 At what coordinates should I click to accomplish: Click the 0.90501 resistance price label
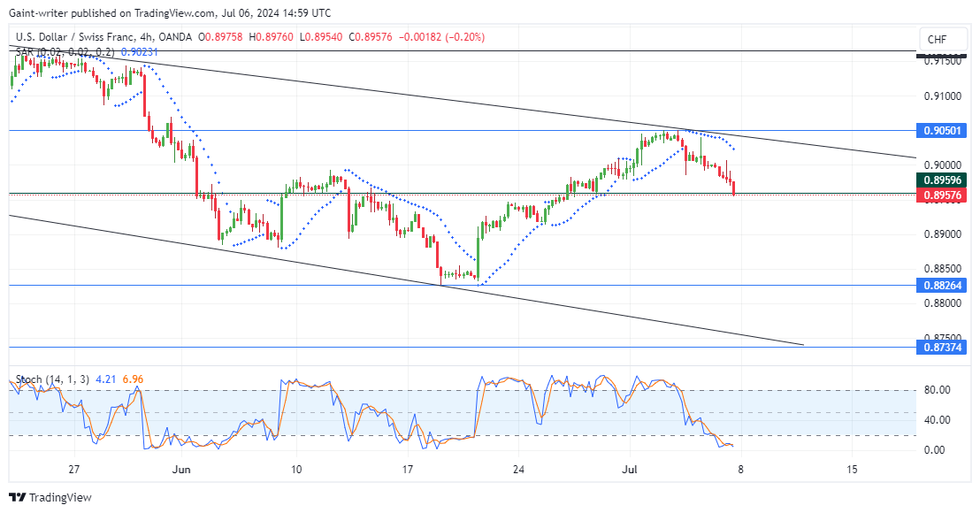coord(941,131)
